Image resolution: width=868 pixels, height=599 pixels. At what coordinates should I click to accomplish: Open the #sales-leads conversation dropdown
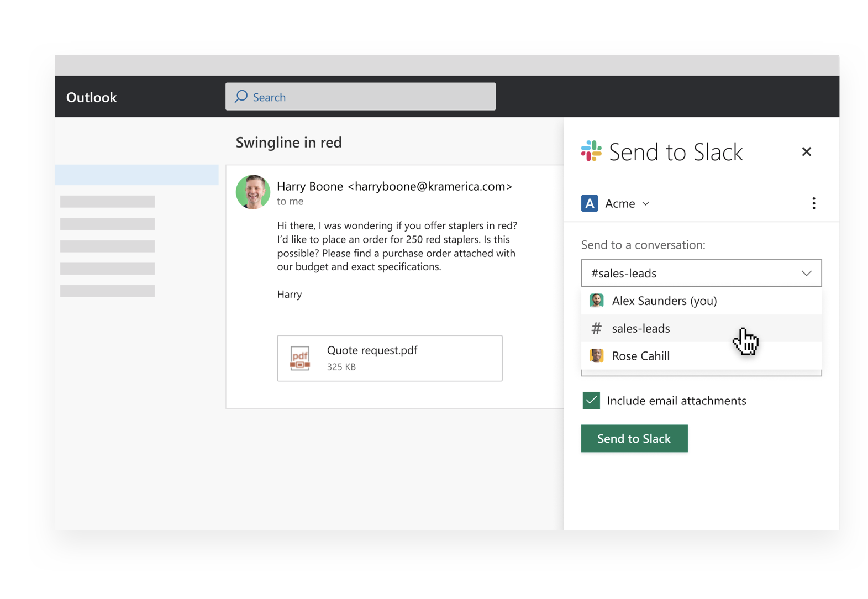tap(701, 273)
